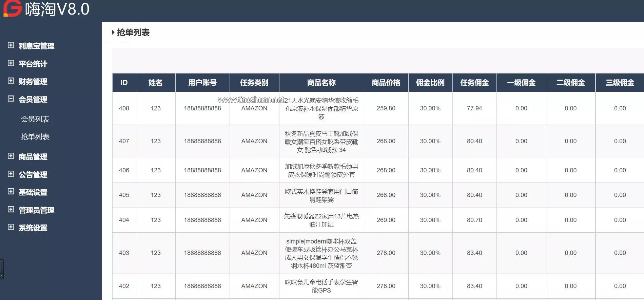This screenshot has width=644, height=300.
Task: Click the 二级佣金 column header
Action: click(x=571, y=83)
